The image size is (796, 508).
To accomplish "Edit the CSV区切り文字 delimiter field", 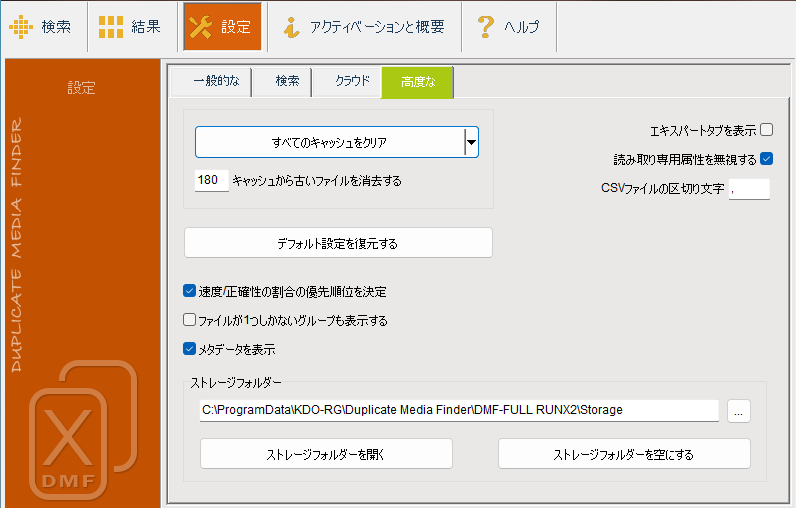I will click(x=749, y=189).
